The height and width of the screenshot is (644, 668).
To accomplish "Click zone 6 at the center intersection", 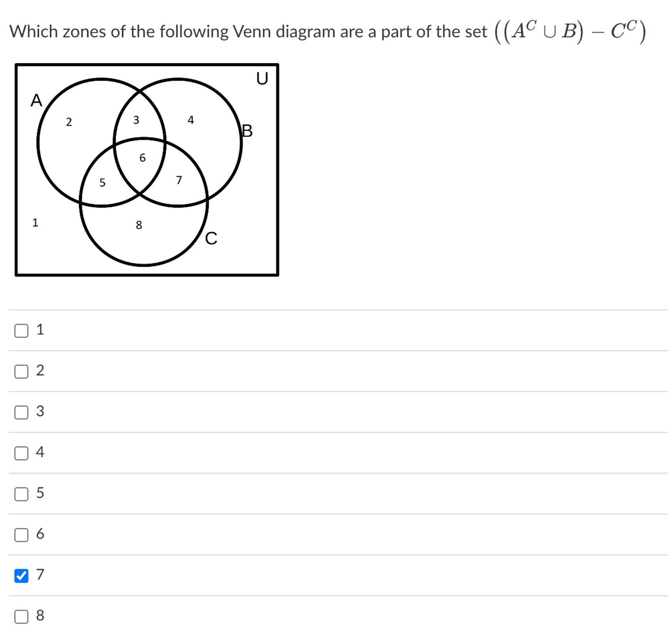I will [142, 158].
